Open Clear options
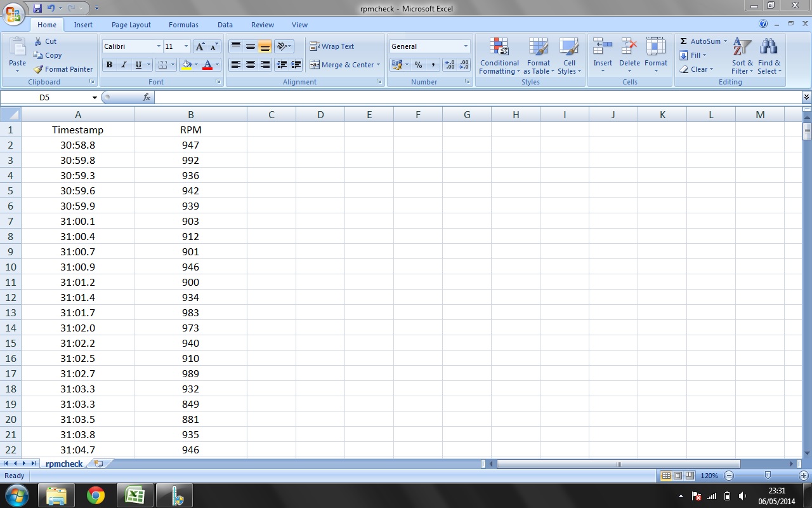This screenshot has width=812, height=508. [696, 69]
